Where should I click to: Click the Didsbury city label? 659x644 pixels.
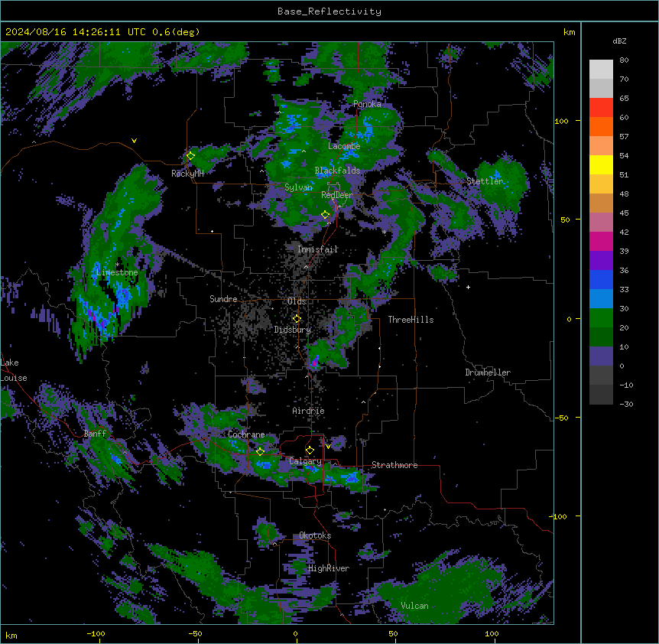click(293, 330)
